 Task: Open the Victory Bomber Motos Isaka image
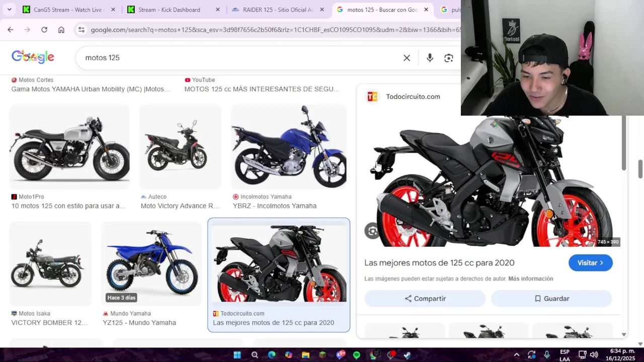point(50,263)
